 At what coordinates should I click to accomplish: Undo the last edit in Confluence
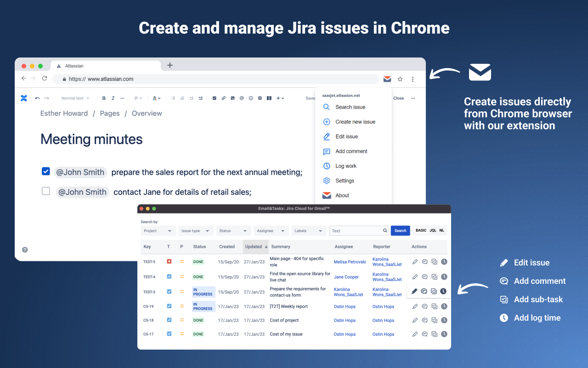(x=38, y=98)
